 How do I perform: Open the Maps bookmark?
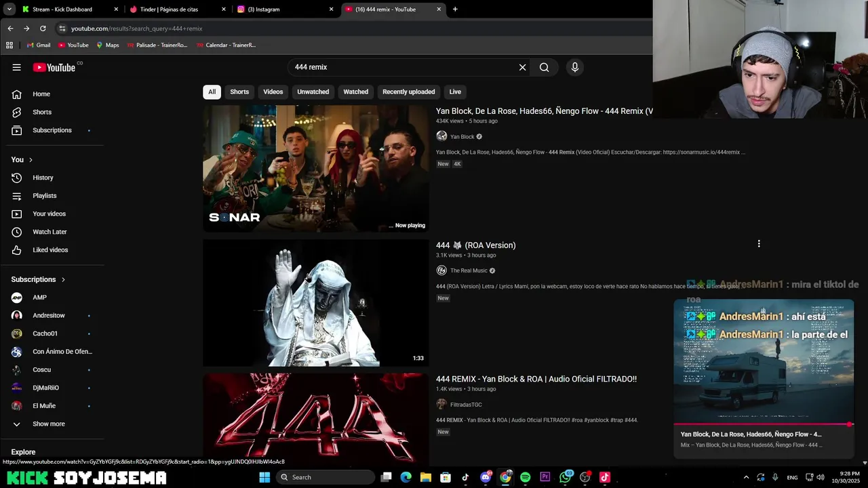pyautogui.click(x=107, y=45)
